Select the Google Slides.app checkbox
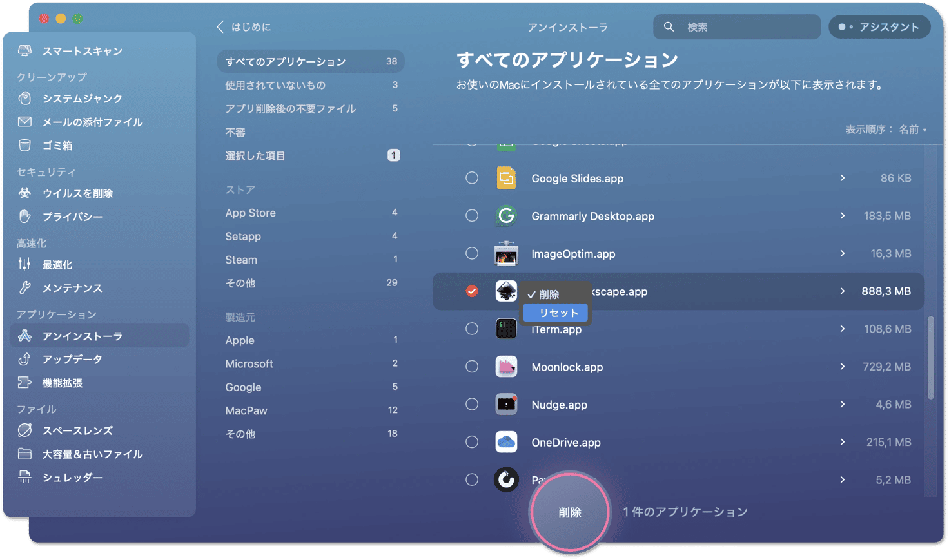 point(472,178)
